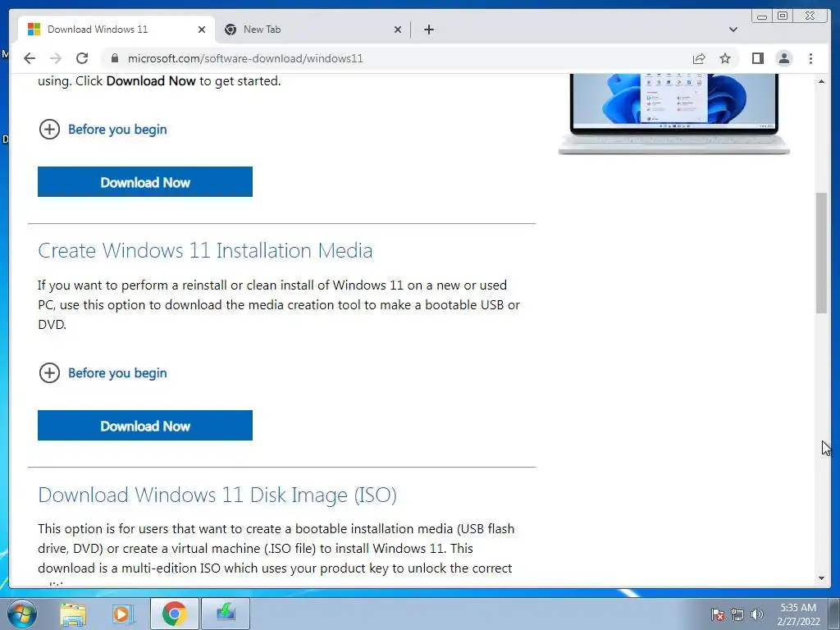Click the installer app icon on taskbar

point(226,614)
